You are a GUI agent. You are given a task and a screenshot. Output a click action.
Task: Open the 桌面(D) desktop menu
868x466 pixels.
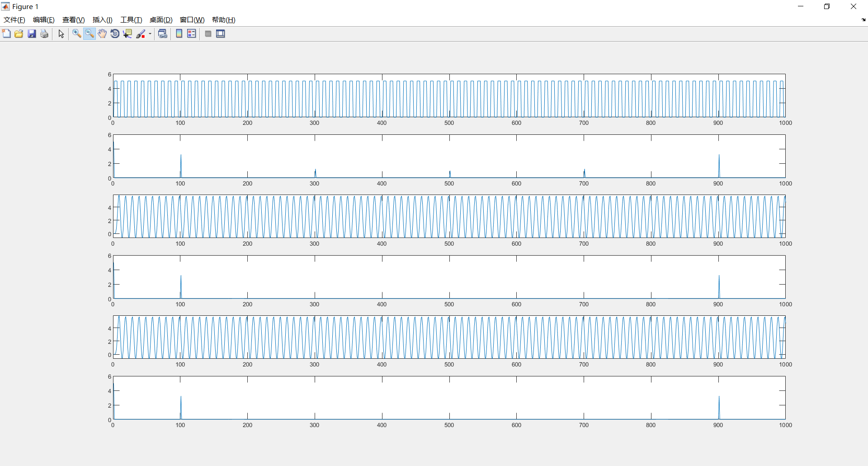pos(160,19)
